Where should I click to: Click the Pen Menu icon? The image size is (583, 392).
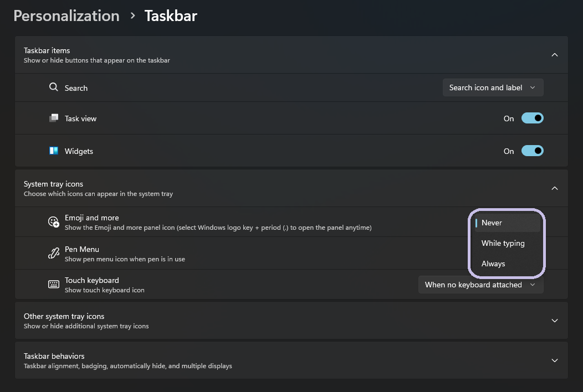53,253
